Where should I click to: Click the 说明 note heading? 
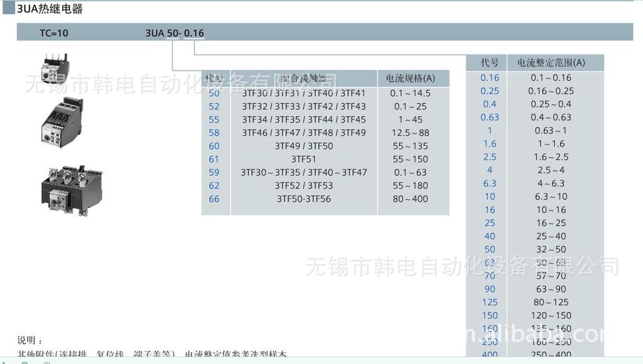pos(30,340)
